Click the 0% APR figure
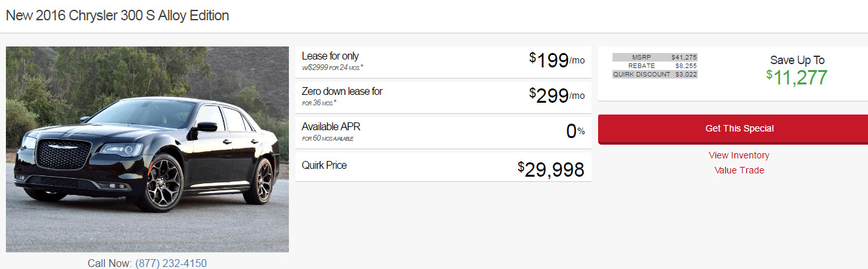This screenshot has width=868, height=269. click(575, 132)
